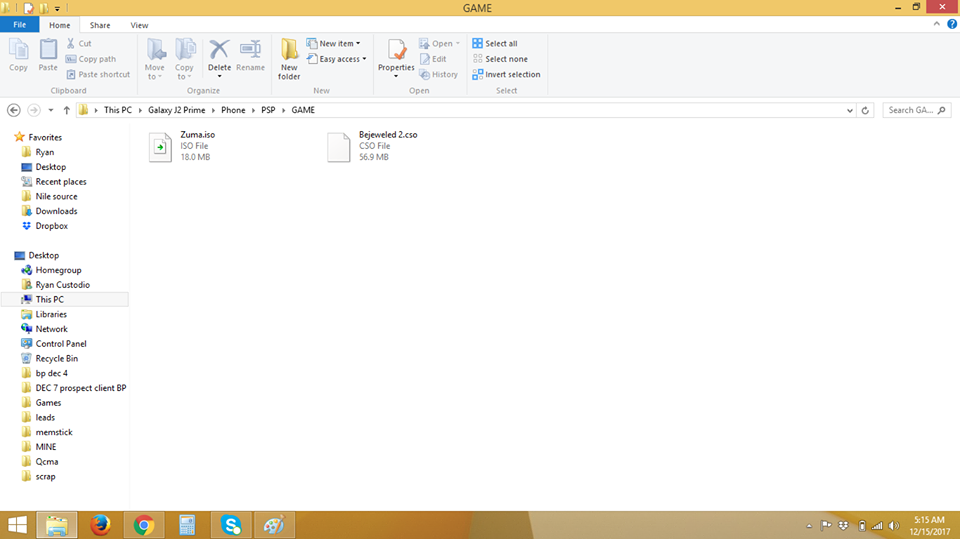
Task: Navigate to Galaxy J2 Prime breadcrumb
Action: pyautogui.click(x=176, y=110)
